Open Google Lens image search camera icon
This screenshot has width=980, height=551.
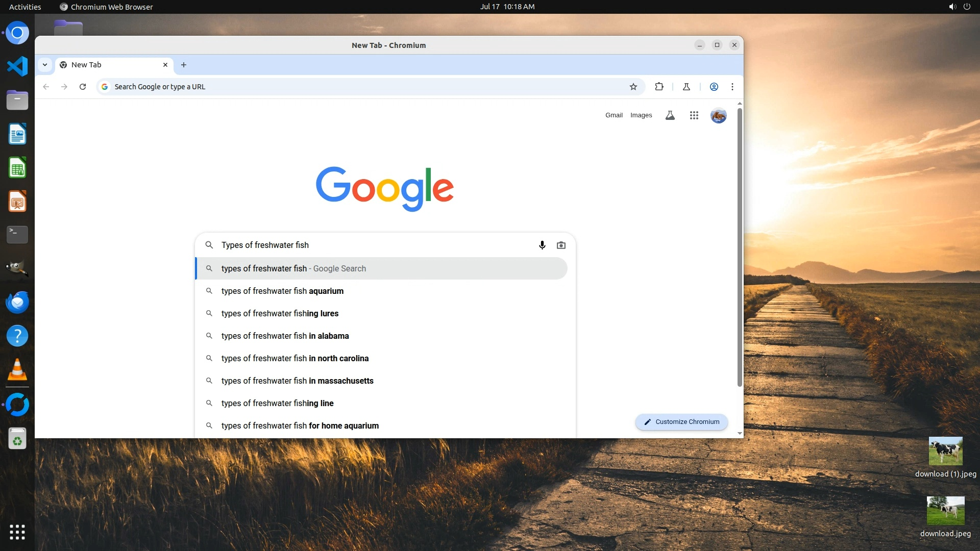tap(561, 245)
